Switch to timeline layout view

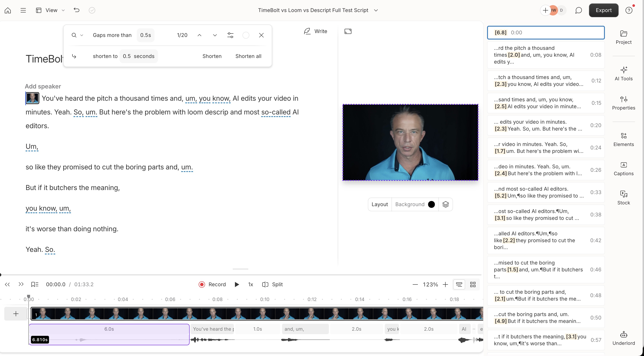click(x=459, y=284)
